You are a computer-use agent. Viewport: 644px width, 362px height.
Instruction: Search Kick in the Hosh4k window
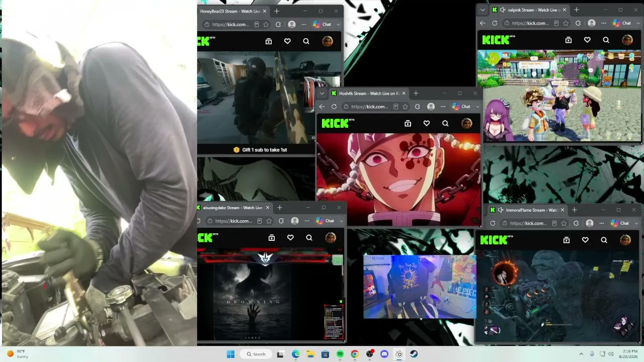click(445, 123)
